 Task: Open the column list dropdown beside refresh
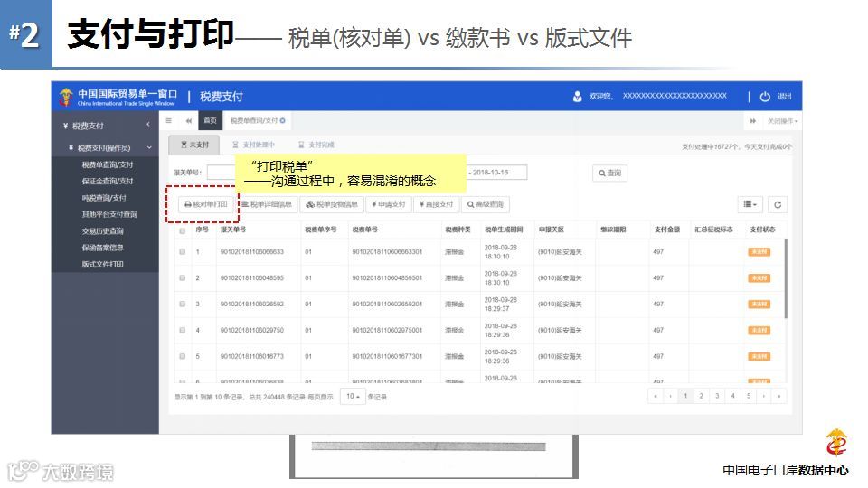[750, 205]
